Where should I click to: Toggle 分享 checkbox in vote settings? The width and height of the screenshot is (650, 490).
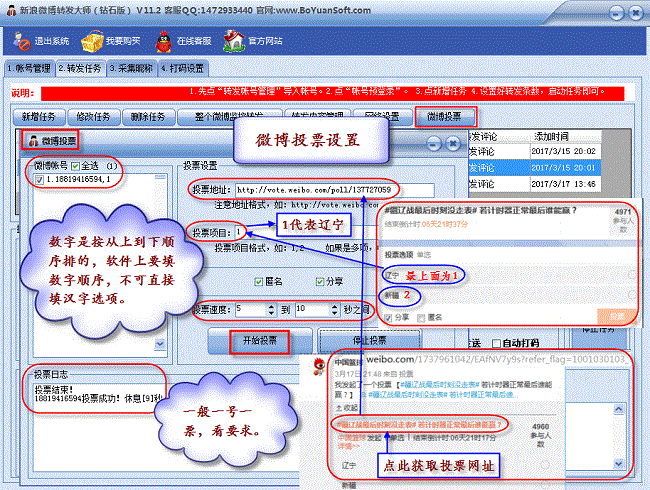pos(320,282)
